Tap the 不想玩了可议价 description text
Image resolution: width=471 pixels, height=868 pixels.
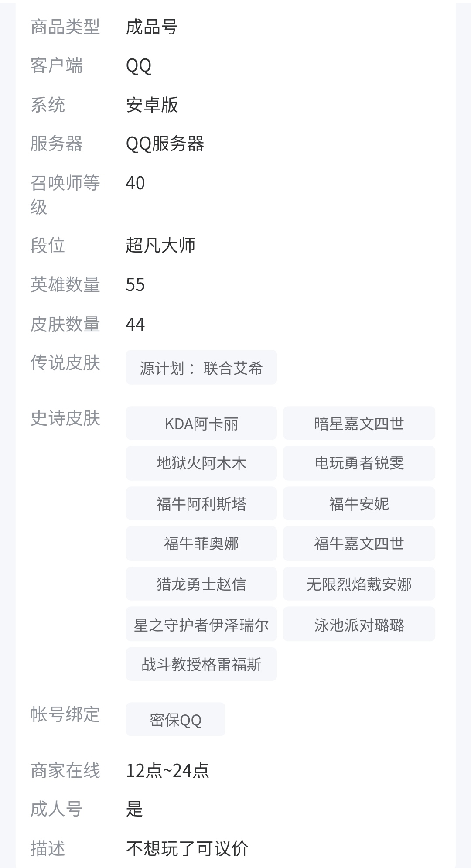pos(187,848)
